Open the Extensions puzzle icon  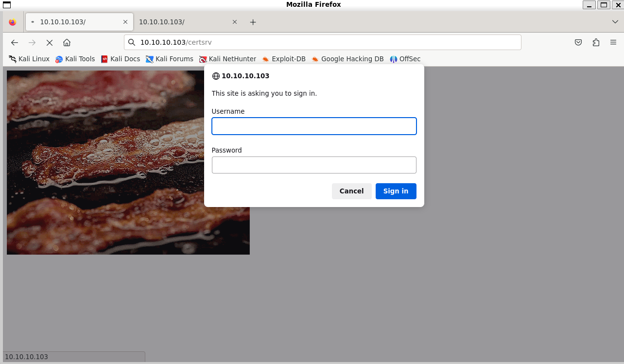[596, 42]
